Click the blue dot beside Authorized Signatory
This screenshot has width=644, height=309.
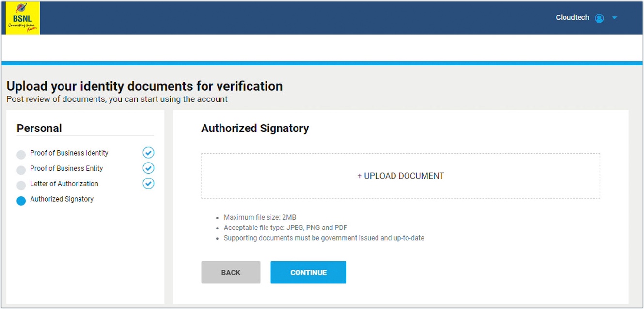(x=21, y=200)
